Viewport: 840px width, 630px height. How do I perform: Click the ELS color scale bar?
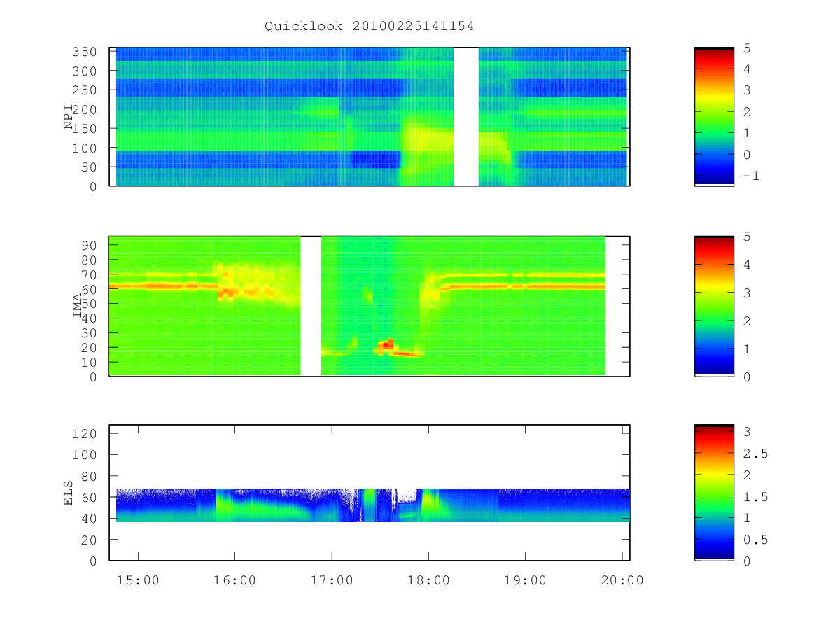(x=714, y=492)
